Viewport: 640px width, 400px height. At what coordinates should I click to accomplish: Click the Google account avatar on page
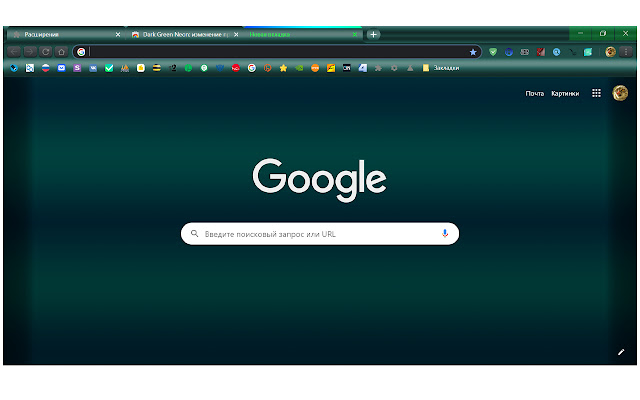tap(620, 93)
